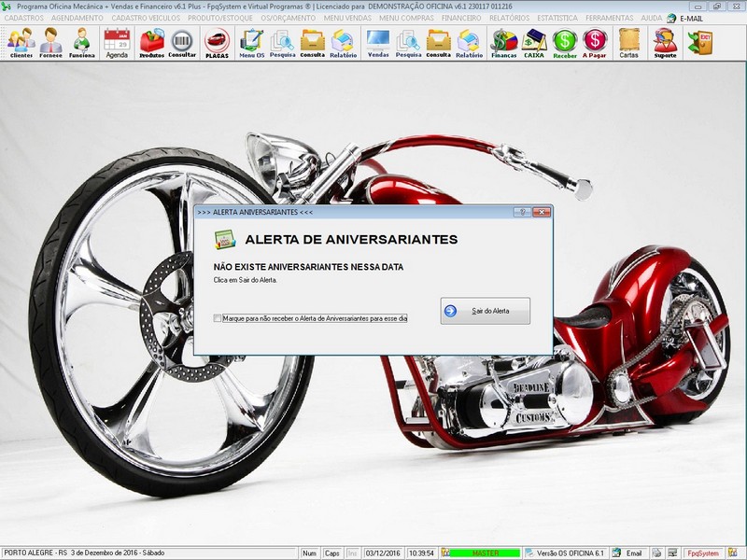Image resolution: width=747 pixels, height=560 pixels.
Task: Open the Finanças icon
Action: coord(504,43)
